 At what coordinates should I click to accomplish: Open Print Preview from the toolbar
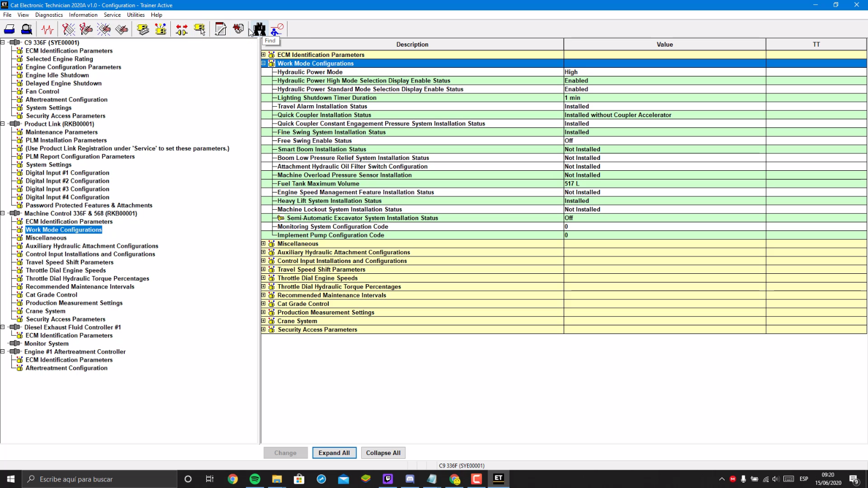pos(26,29)
